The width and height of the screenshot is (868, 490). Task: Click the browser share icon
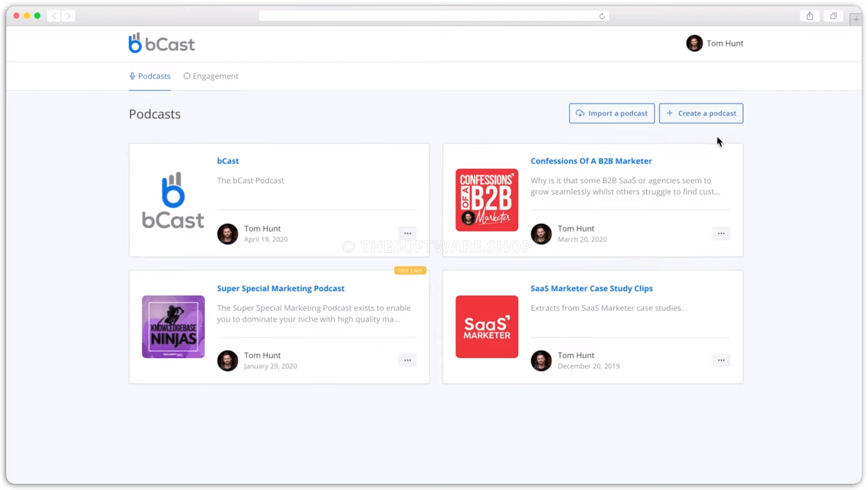[810, 16]
